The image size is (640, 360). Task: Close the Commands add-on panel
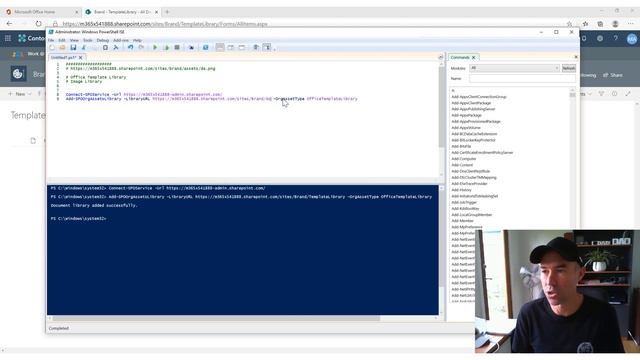pos(576,57)
